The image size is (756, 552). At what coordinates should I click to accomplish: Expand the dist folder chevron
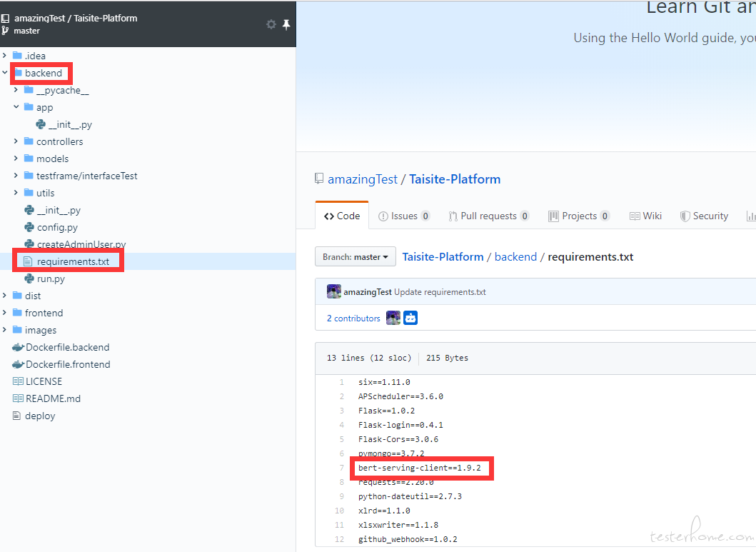pyautogui.click(x=5, y=296)
